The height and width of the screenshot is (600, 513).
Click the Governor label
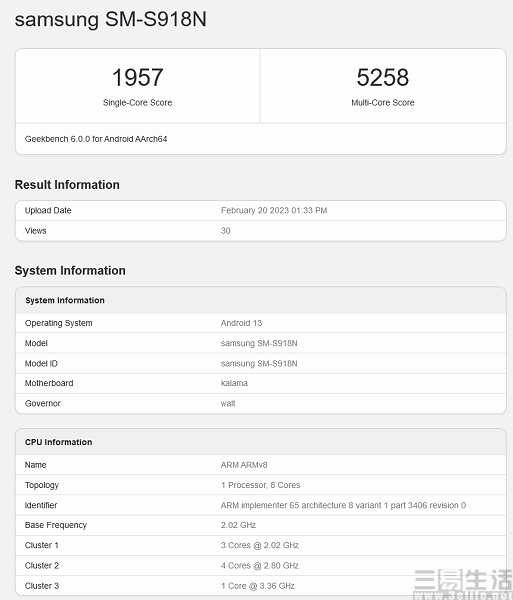tap(43, 403)
